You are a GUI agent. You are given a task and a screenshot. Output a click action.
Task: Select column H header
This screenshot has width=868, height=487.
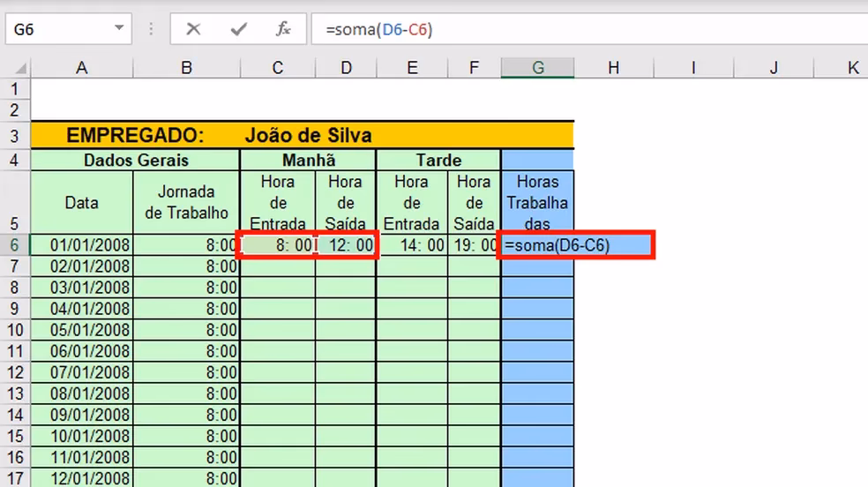click(x=613, y=68)
